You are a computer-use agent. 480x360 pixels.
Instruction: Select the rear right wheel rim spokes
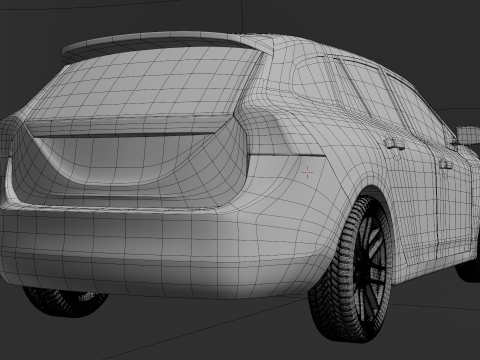[369, 268]
